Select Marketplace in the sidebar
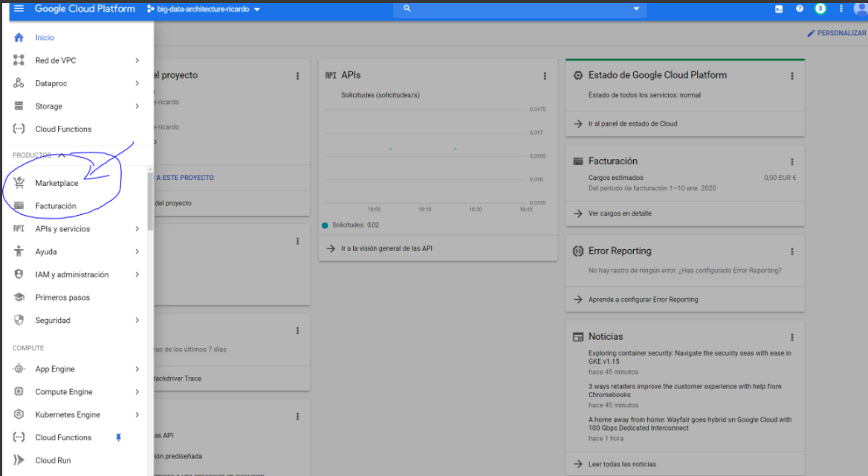The image size is (868, 476). click(x=56, y=183)
